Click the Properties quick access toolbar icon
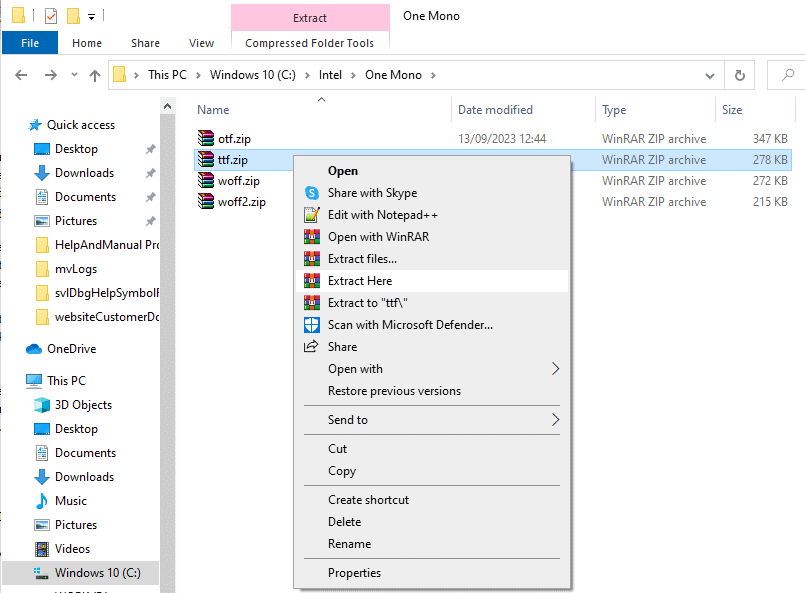The image size is (806, 593). pyautogui.click(x=51, y=16)
